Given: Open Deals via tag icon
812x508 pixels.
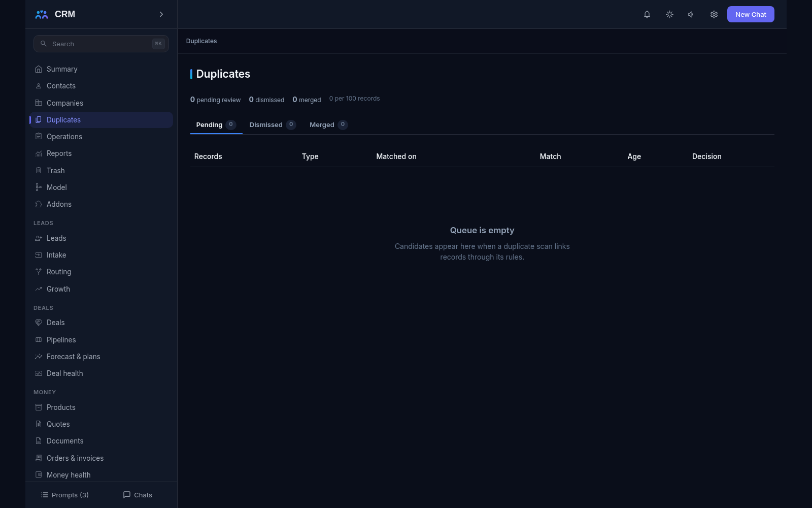Looking at the screenshot, I should pos(39,323).
